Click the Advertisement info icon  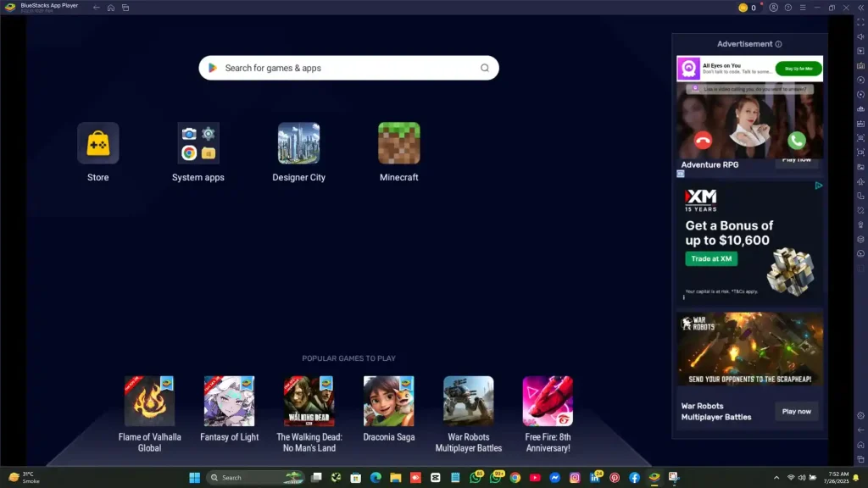tap(778, 44)
